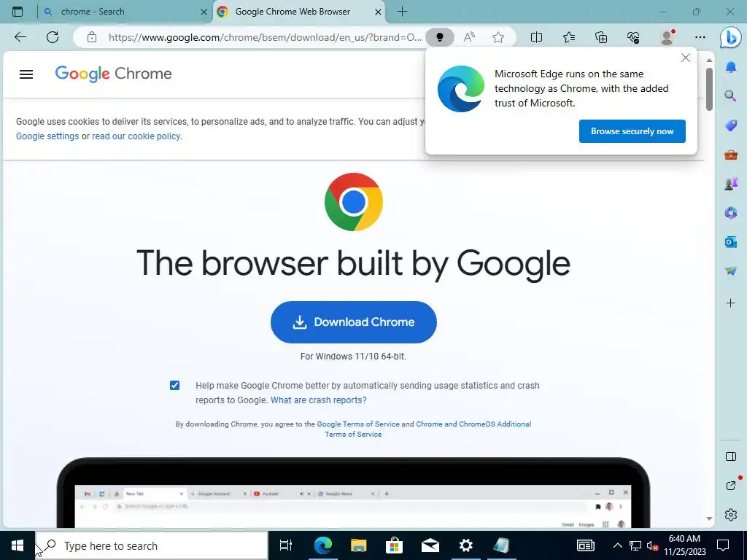Click the Google Chrome logo
The width and height of the screenshot is (747, 560).
113,74
